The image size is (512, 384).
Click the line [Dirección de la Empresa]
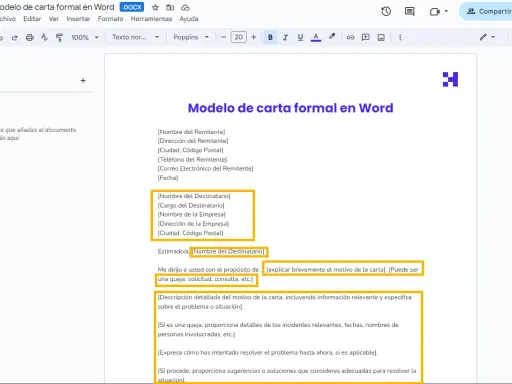click(193, 224)
